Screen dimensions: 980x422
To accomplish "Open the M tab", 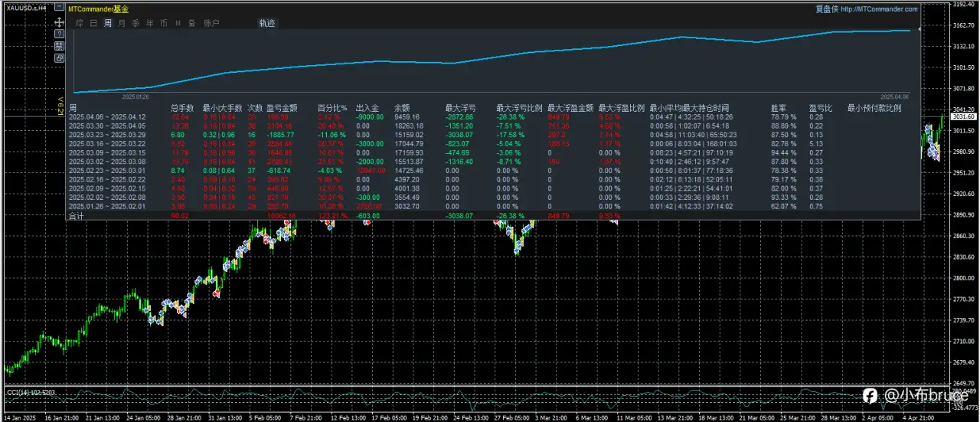I will (x=178, y=23).
